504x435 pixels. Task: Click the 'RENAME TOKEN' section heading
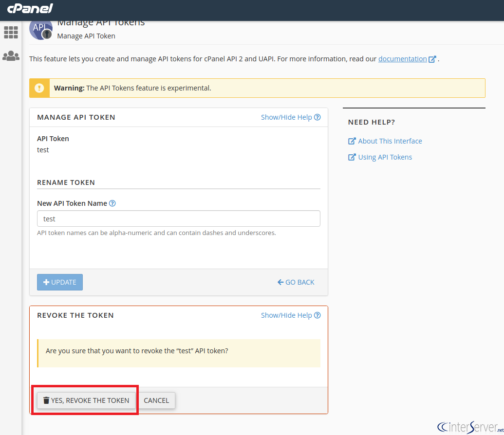tap(66, 182)
